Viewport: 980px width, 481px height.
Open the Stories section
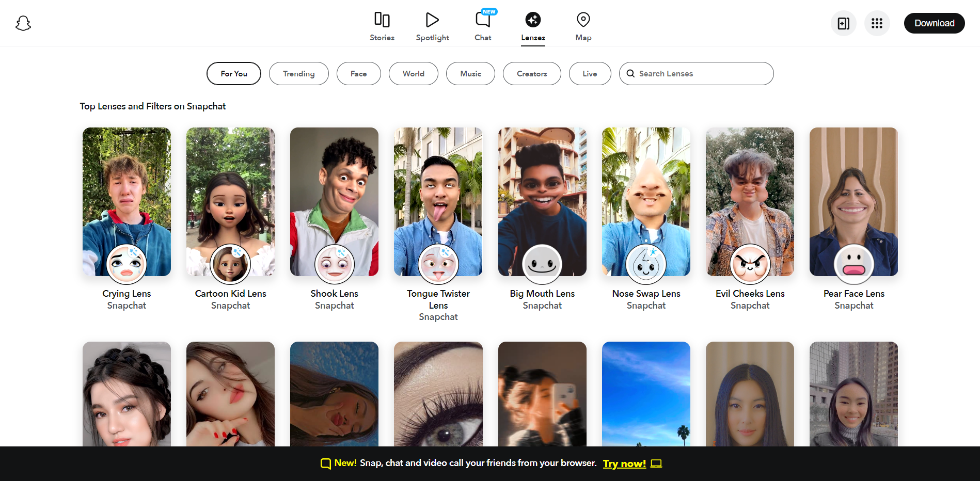coord(382,26)
